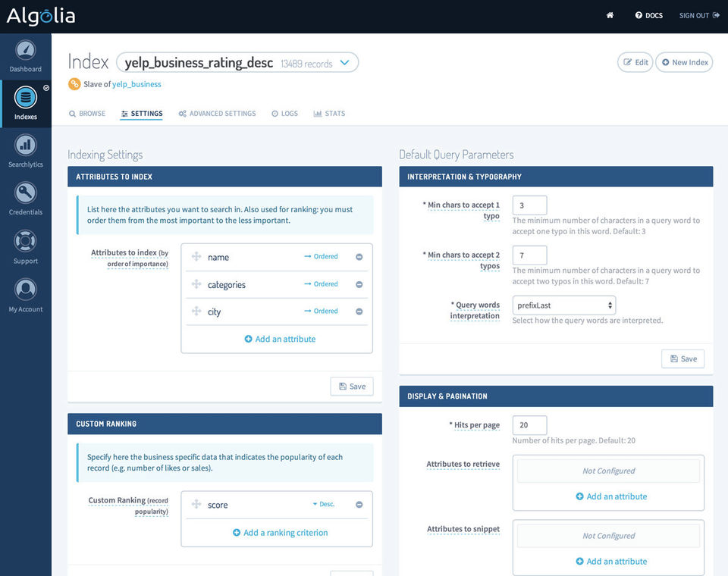Click the Attributes to retrieve label

tap(463, 464)
